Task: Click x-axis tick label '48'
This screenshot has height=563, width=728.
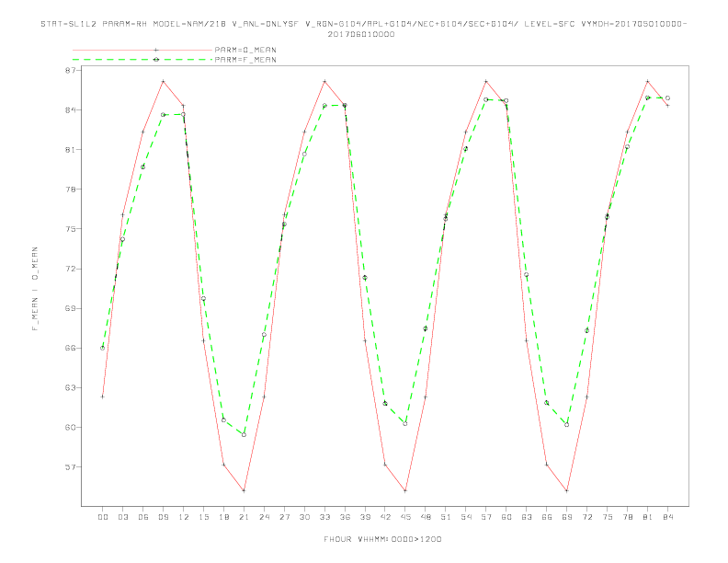Action: coord(426,517)
